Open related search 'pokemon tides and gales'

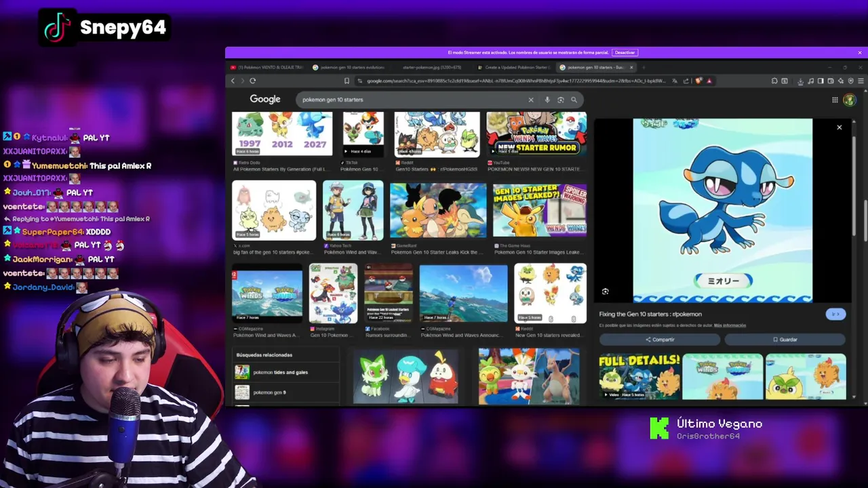281,372
